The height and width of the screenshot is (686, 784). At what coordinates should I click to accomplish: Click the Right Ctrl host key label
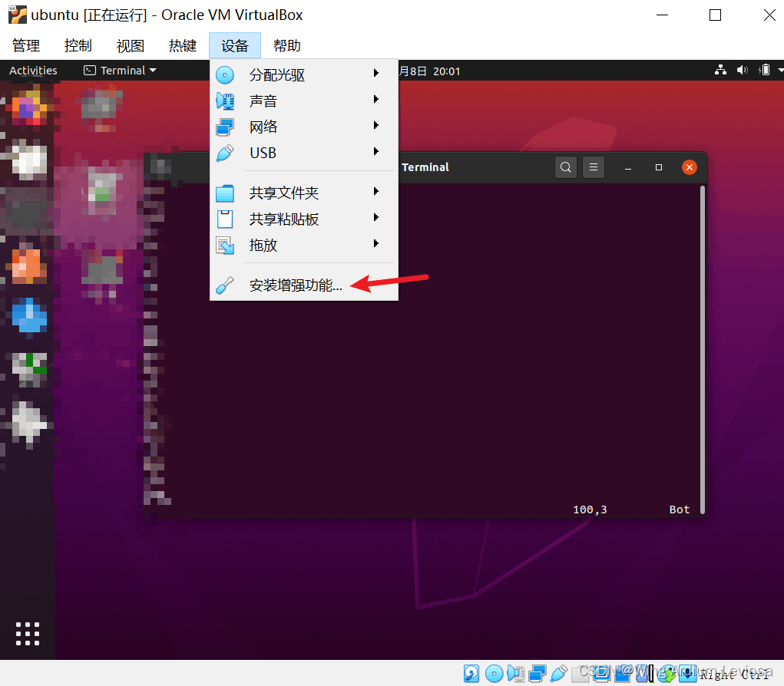(734, 674)
